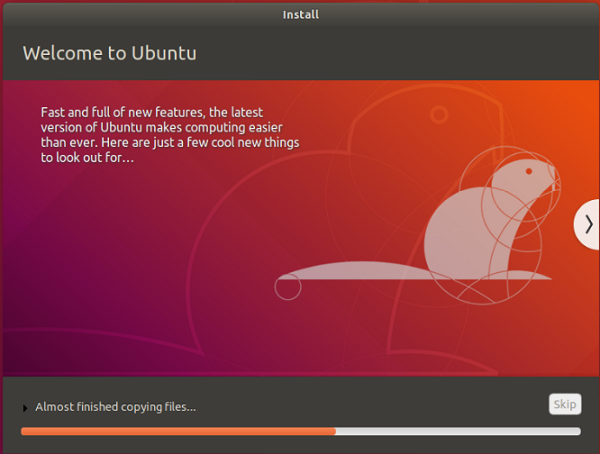Click the orange installation progress bar
The height and width of the screenshot is (454, 600).
301,431
